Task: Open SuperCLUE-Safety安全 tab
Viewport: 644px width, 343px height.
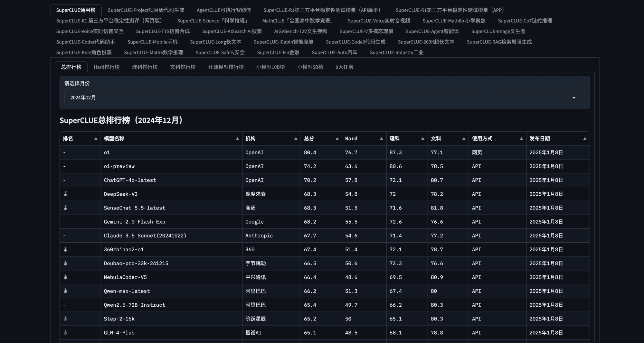Action: 220,52
